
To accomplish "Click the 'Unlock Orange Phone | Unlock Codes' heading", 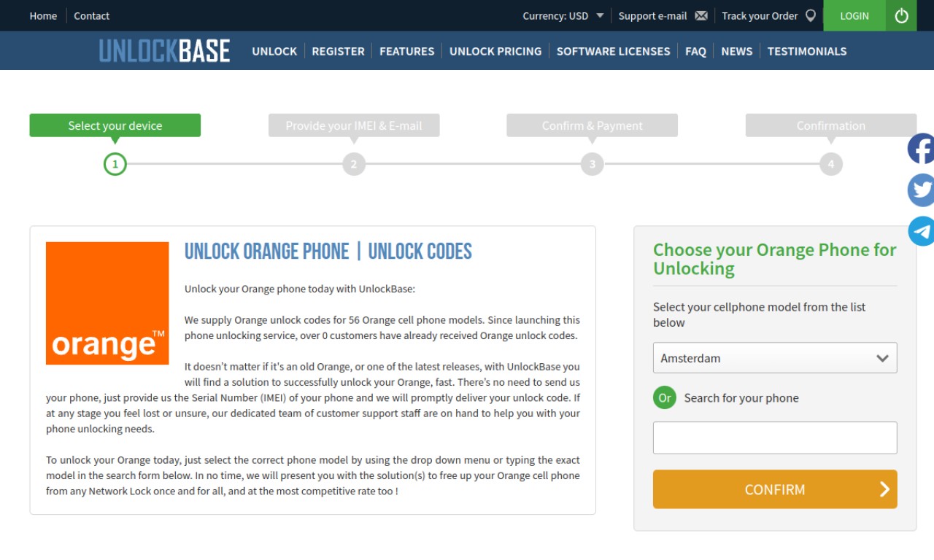I will coord(328,252).
